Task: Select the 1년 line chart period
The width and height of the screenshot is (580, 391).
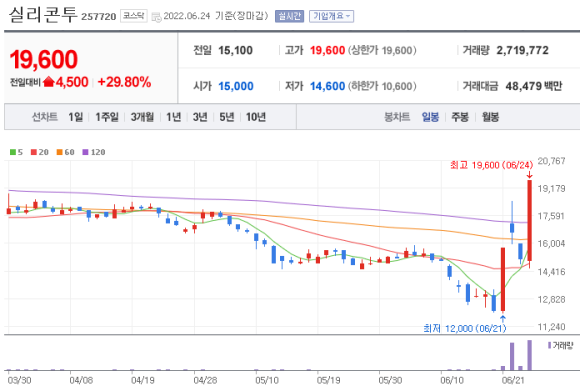Action: pos(173,117)
